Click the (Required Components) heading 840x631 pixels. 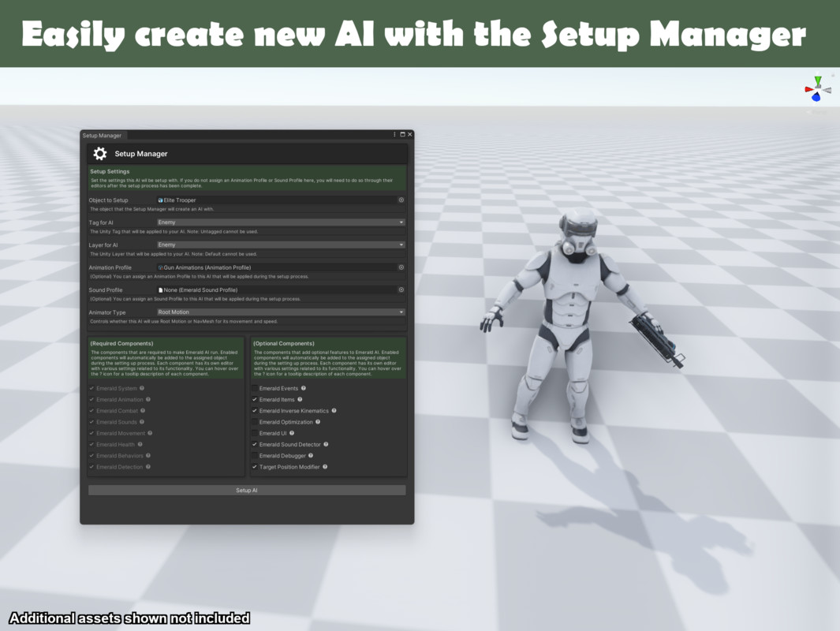[x=121, y=343]
